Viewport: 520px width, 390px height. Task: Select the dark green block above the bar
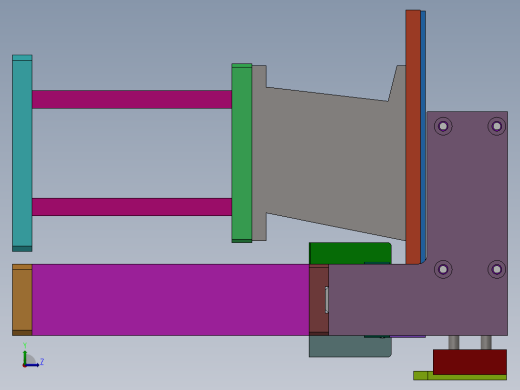pos(350,254)
